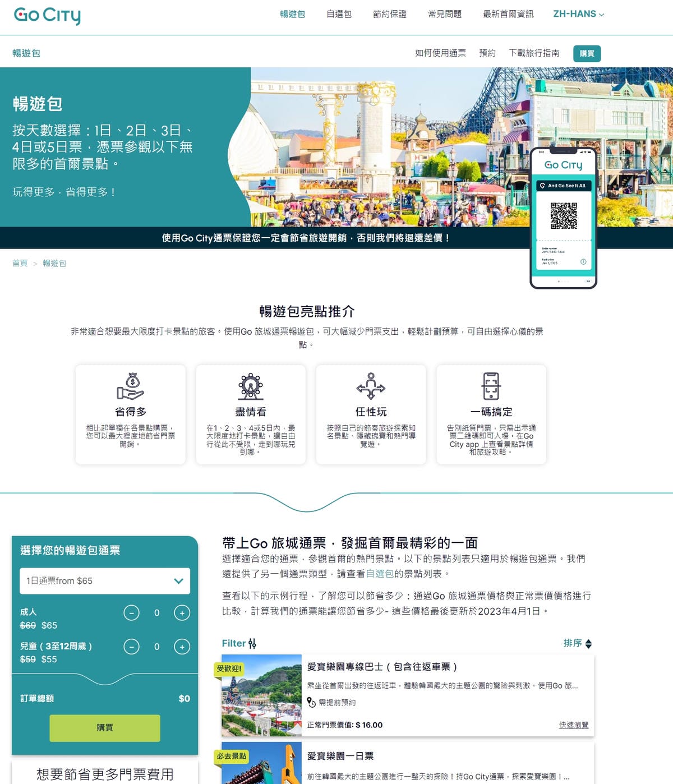Click the Ferris wheel icon above 盡情看
673x784 pixels.
(x=251, y=386)
